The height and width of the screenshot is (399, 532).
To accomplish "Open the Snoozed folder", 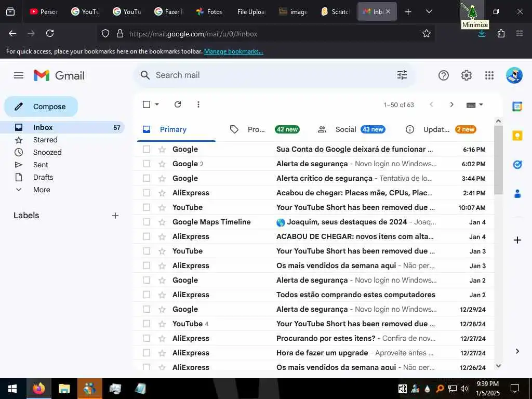I will [x=62, y=153].
